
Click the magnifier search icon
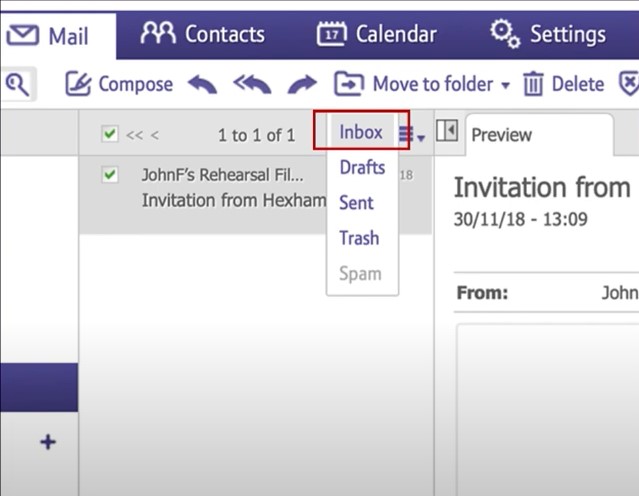18,84
